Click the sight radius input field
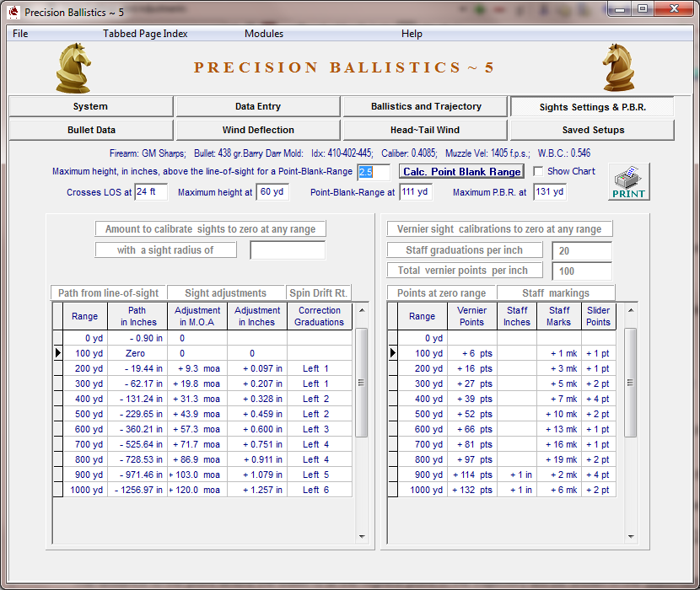 coord(288,250)
